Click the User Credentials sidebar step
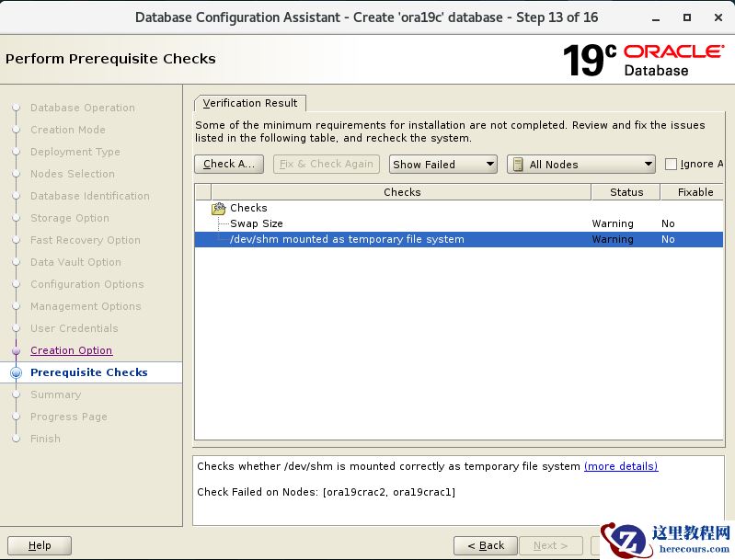Image resolution: width=735 pixels, height=560 pixels. (75, 328)
